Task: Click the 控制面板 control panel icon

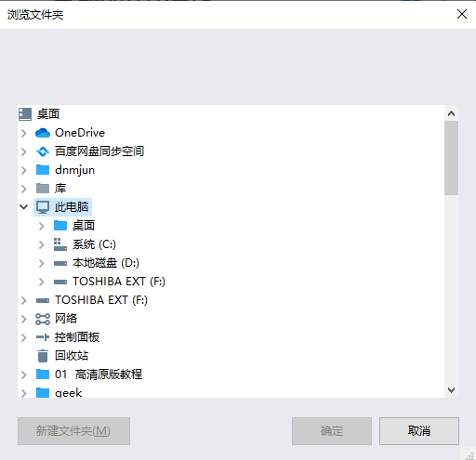Action: [43, 337]
